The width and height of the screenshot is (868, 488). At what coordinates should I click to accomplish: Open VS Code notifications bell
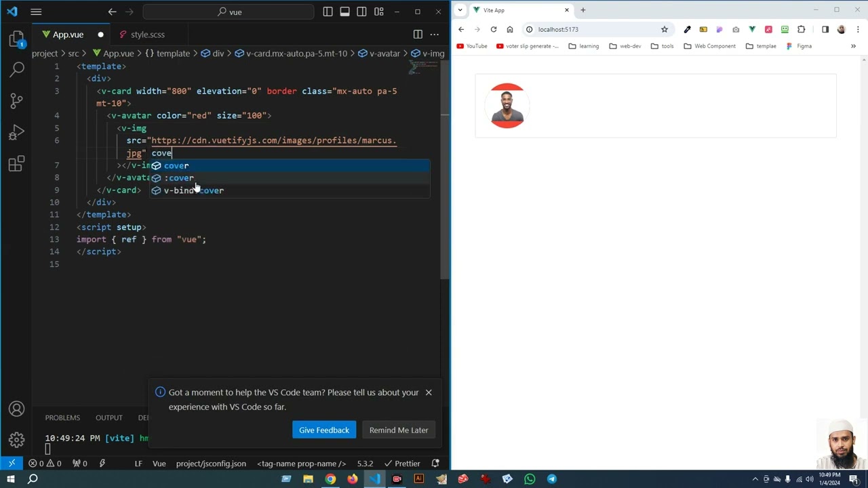point(436,464)
